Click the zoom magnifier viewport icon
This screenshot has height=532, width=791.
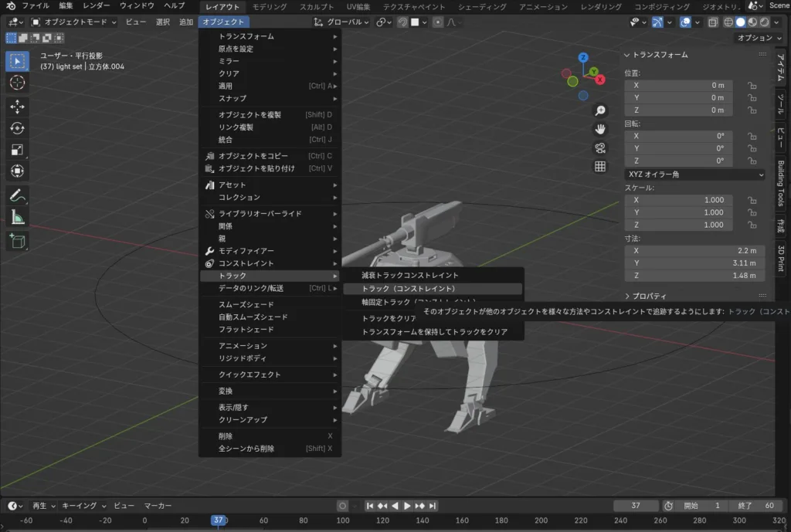600,110
